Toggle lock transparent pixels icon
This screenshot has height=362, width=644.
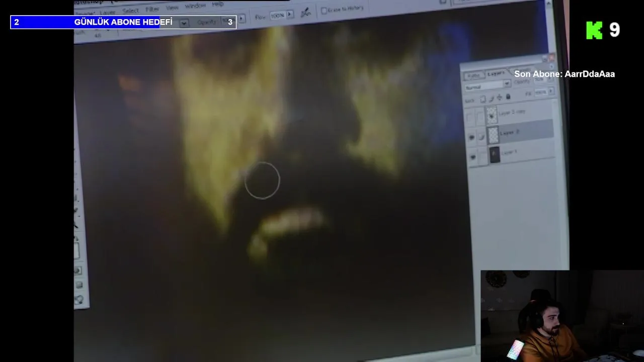tap(483, 99)
